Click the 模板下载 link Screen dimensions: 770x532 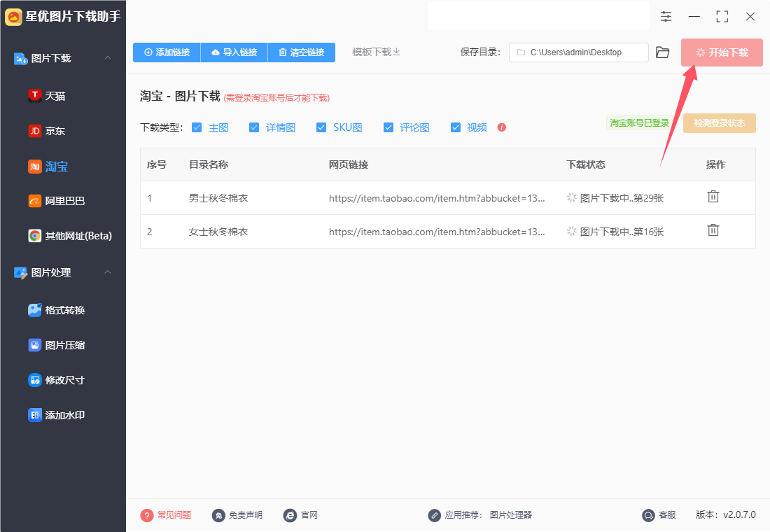376,52
